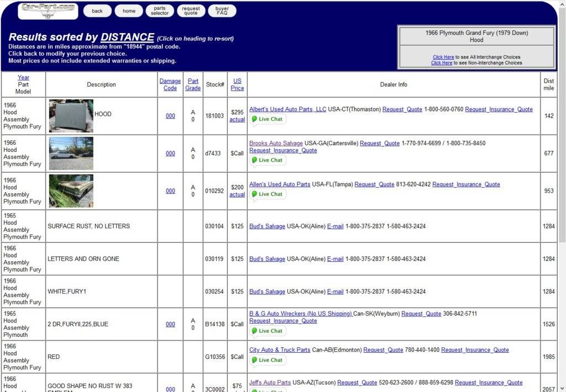Start Live Chat with Allen's Used Auto Parts

pyautogui.click(x=268, y=194)
